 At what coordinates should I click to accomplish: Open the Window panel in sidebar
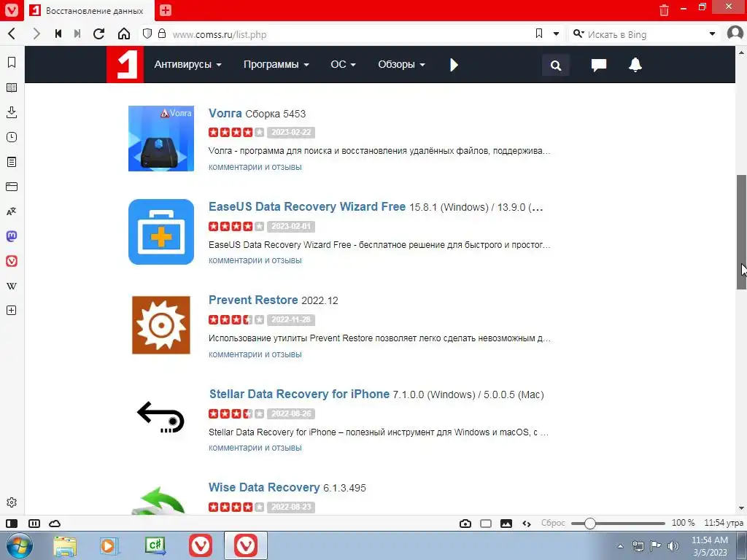[x=12, y=187]
